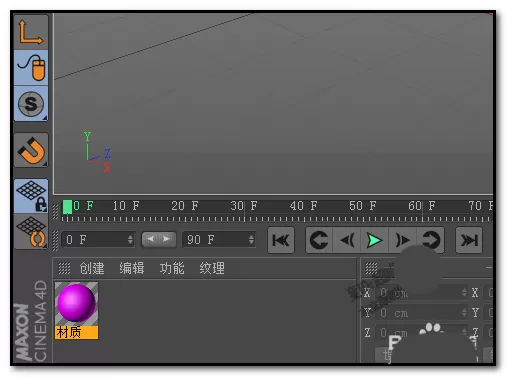Open the 创建 menu in material manager
The height and width of the screenshot is (377, 507).
pyautogui.click(x=92, y=268)
